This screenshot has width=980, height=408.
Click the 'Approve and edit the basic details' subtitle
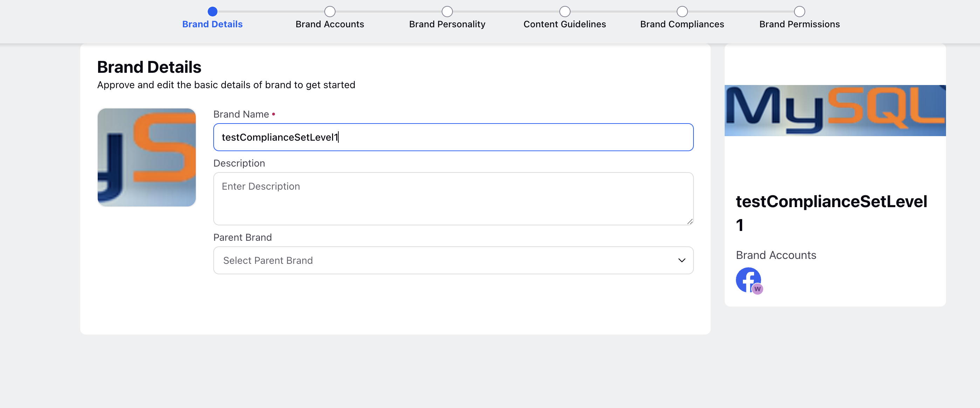click(226, 85)
